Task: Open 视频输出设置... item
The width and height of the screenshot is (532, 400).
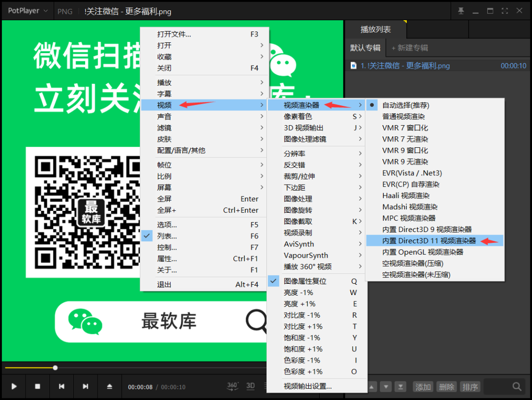Action: 317,386
